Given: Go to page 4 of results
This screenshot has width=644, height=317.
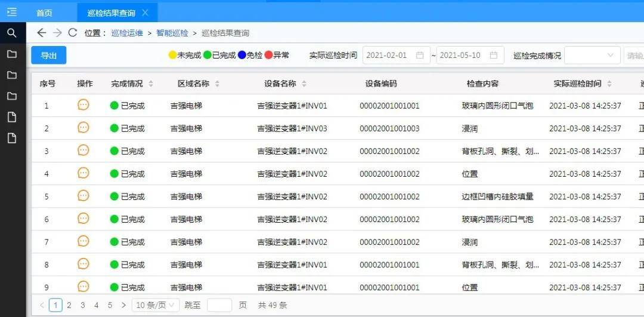Looking at the screenshot, I should 96,305.
